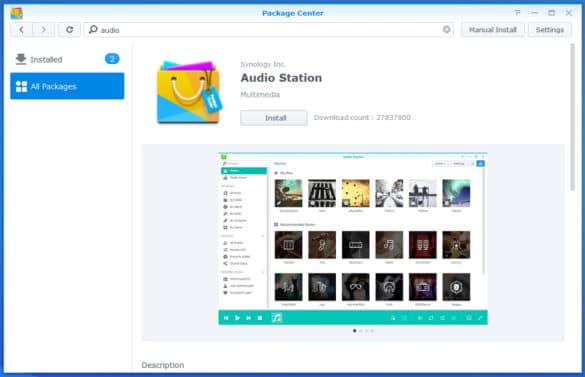This screenshot has height=377, width=585.
Task: Click the All Packages grid icon
Action: coord(21,86)
